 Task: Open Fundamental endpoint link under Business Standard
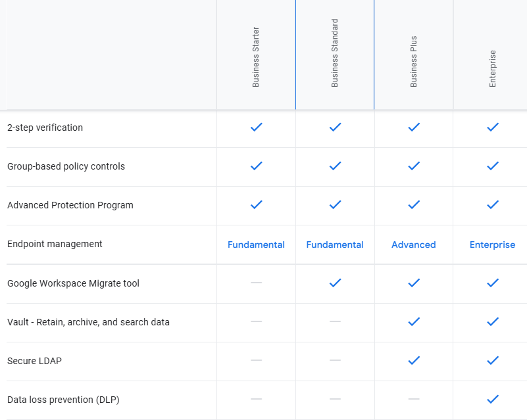tap(335, 245)
